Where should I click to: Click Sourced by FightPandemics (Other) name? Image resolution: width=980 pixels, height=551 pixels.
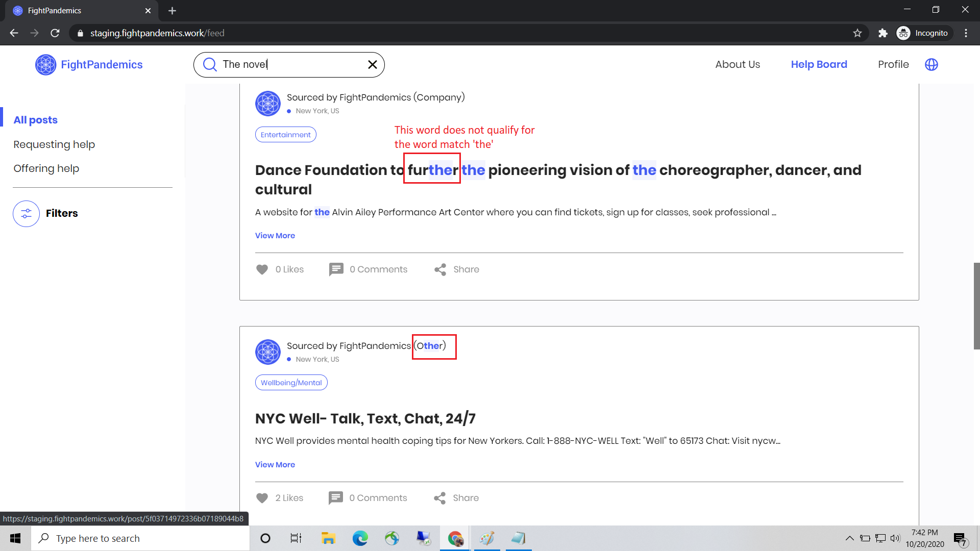tap(366, 346)
